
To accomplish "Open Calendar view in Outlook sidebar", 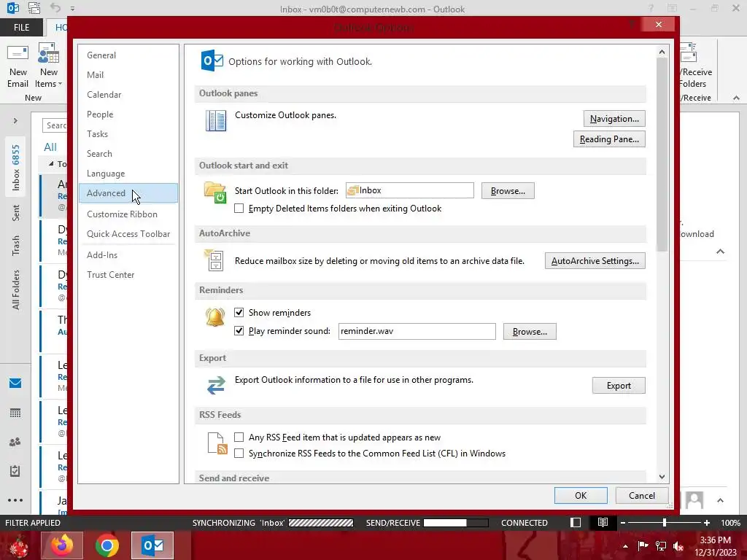I will (x=15, y=413).
